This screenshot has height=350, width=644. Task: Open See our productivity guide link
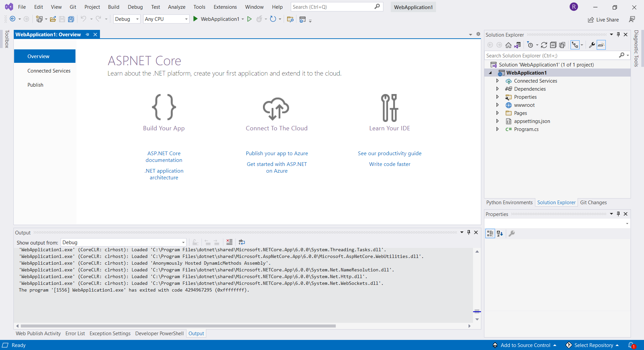coord(389,154)
